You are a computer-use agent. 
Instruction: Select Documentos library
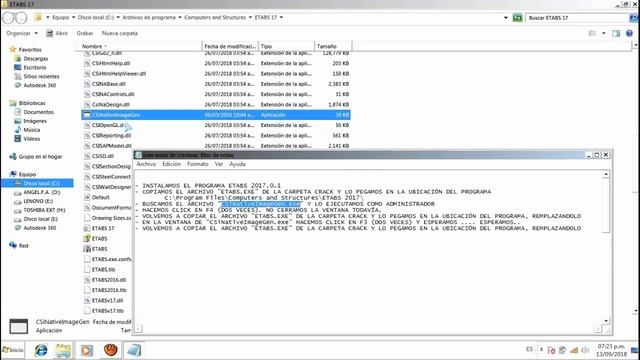pos(38,112)
